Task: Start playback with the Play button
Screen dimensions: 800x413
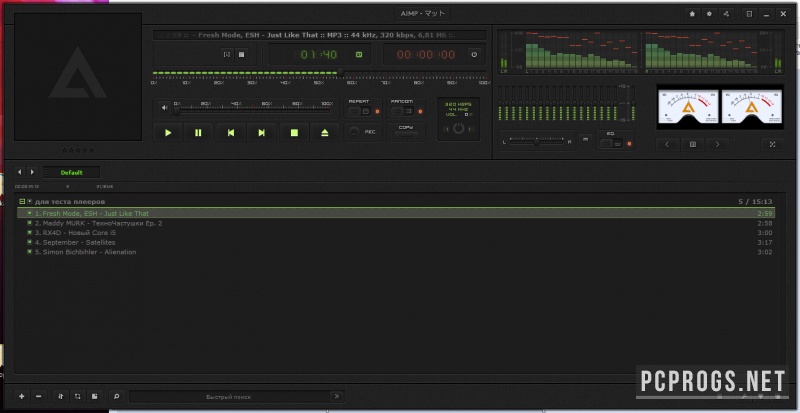Action: point(168,133)
